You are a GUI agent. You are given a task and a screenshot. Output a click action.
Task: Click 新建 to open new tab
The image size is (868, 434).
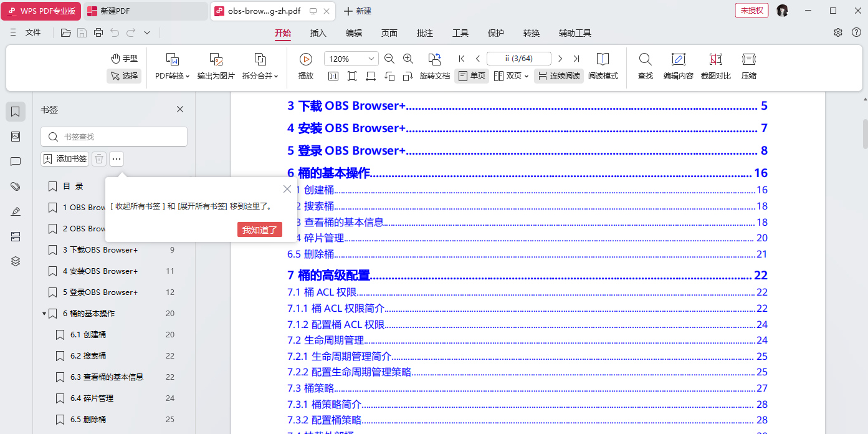pos(358,11)
